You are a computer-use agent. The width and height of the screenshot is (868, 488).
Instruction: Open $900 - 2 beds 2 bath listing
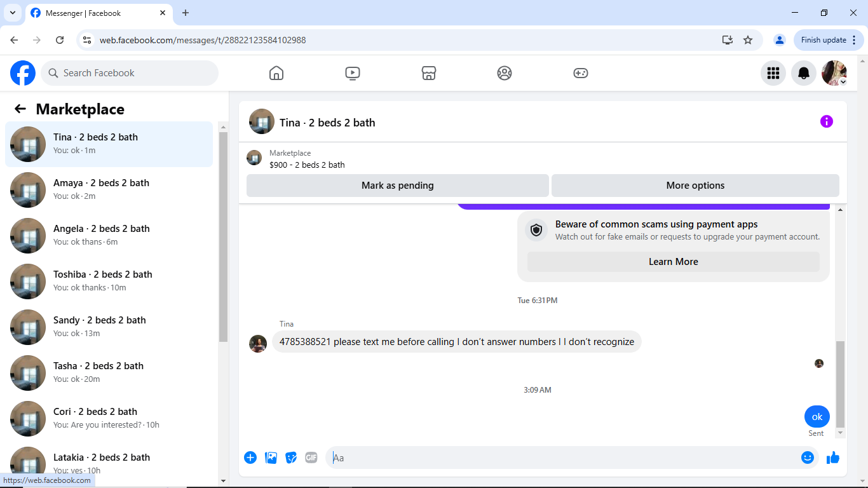click(307, 165)
